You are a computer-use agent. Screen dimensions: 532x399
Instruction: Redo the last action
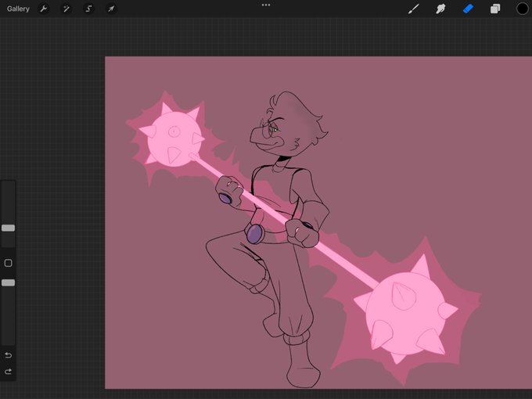pyautogui.click(x=8, y=372)
